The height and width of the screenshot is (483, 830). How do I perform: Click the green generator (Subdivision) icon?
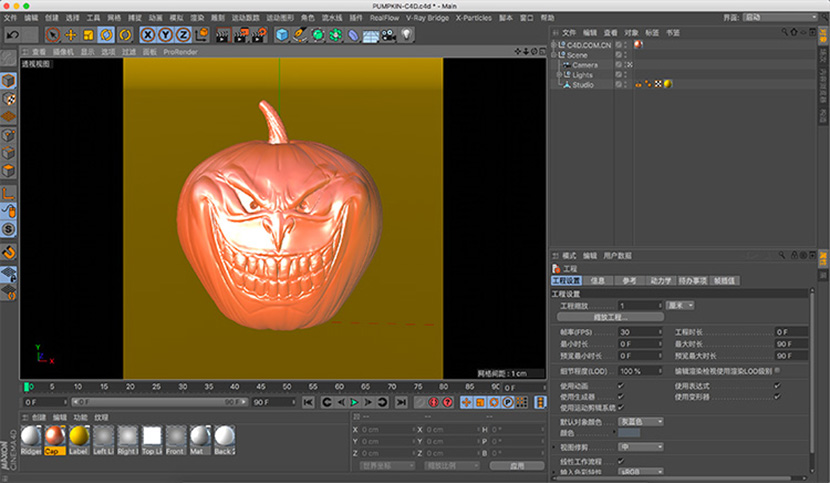318,35
